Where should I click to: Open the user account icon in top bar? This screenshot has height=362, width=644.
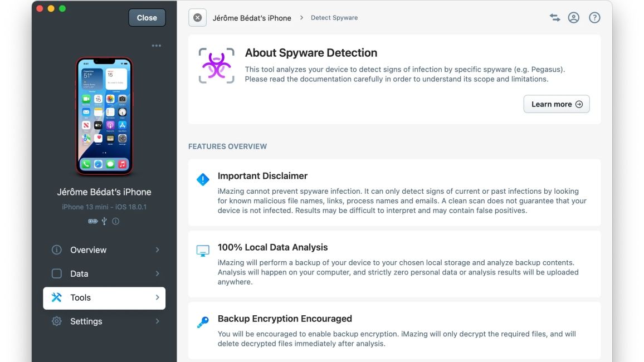574,18
